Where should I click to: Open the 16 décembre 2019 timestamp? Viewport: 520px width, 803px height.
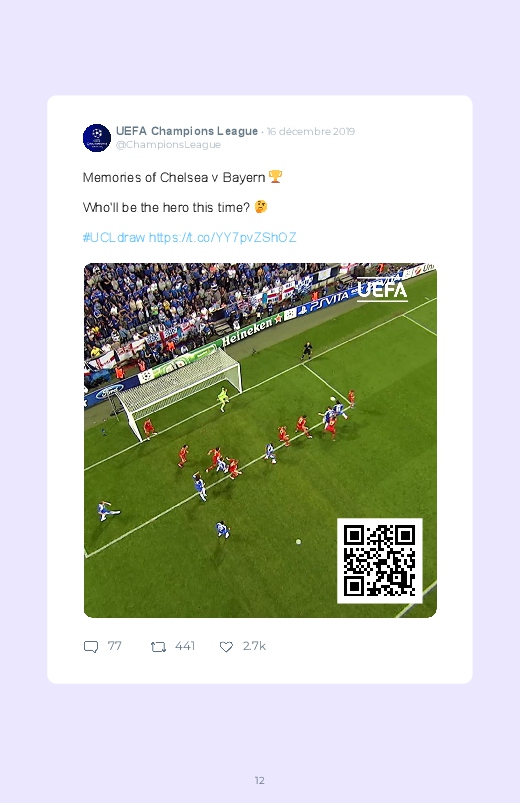point(311,132)
